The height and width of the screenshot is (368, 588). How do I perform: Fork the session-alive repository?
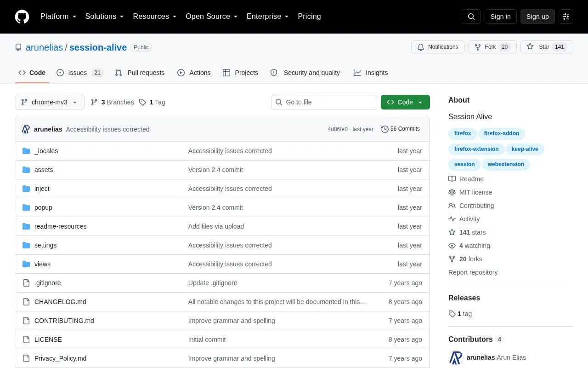[x=492, y=47]
